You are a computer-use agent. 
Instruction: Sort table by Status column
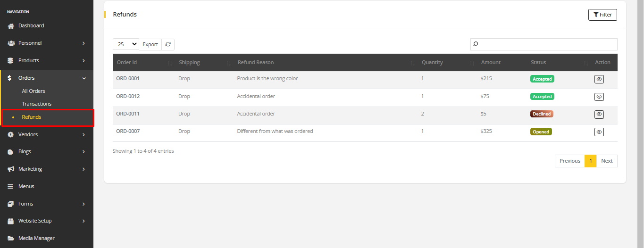point(559,62)
